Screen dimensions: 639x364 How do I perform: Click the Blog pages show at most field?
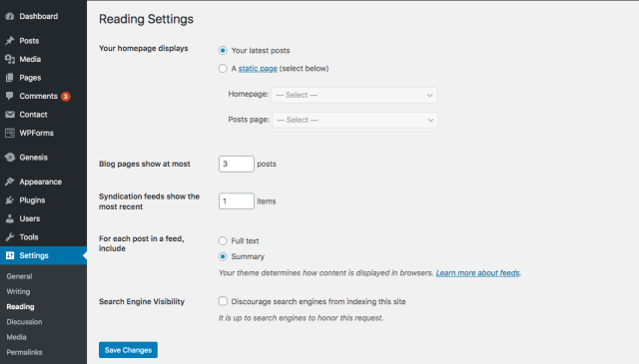coord(237,164)
